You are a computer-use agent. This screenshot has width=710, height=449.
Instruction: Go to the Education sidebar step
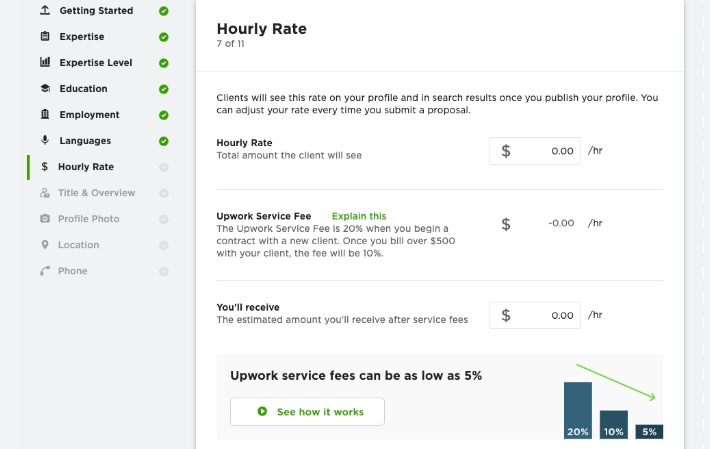pyautogui.click(x=83, y=88)
